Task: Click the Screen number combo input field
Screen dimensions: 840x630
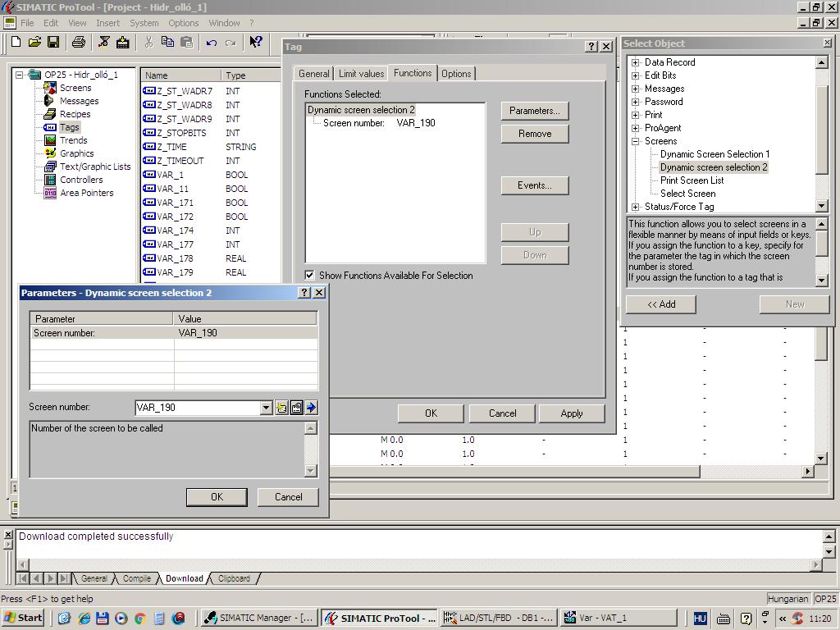Action: pos(198,408)
